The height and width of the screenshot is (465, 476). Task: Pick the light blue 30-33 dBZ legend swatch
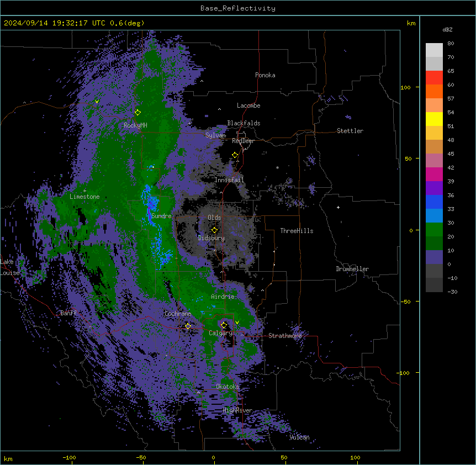434,216
